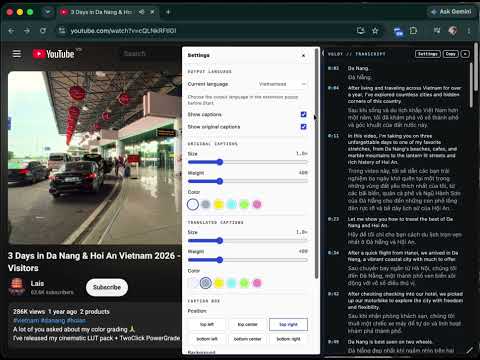Select white color for original captions
The width and height of the screenshot is (480, 360).
tap(193, 204)
